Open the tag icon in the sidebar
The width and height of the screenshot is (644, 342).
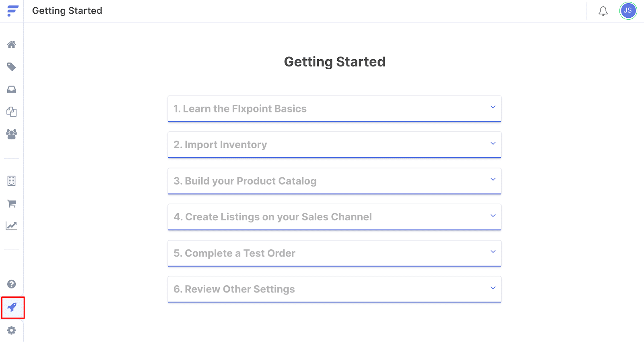pyautogui.click(x=12, y=67)
